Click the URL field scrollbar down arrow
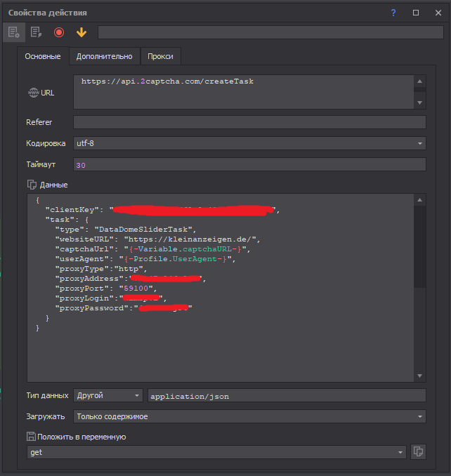 pos(420,103)
